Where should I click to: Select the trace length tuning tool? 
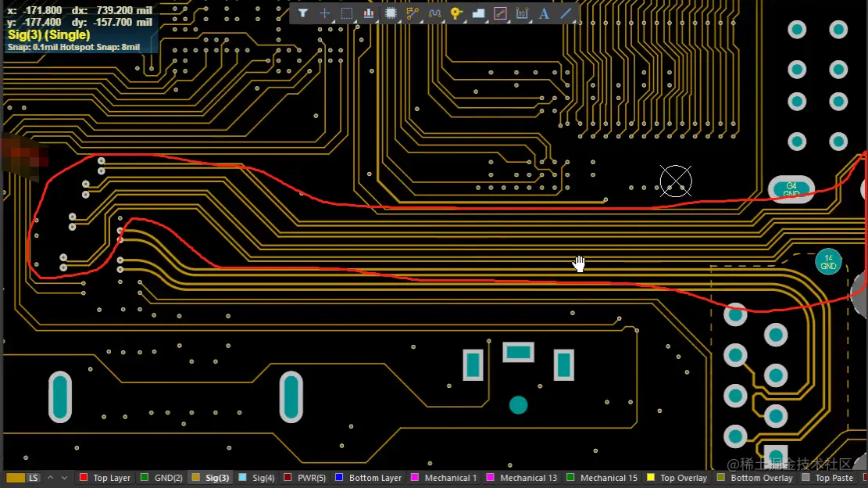(x=435, y=13)
